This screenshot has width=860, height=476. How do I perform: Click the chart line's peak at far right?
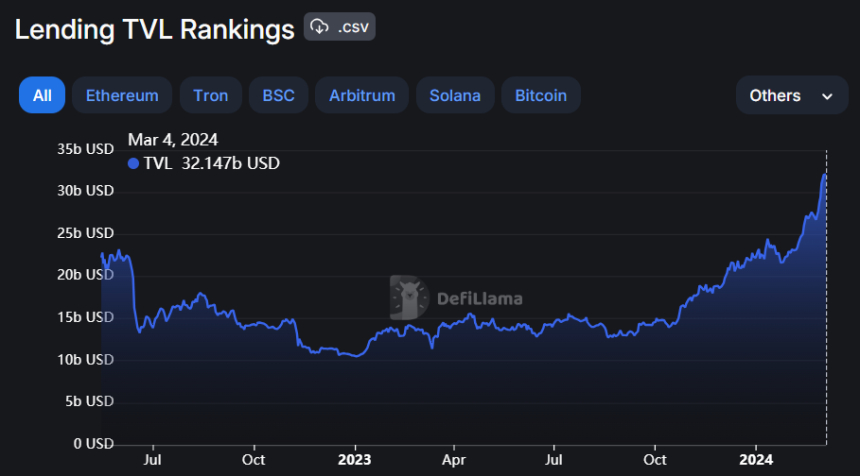tap(824, 175)
